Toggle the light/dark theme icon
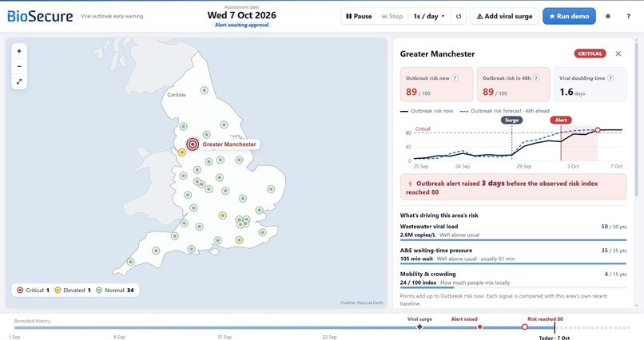 click(x=608, y=17)
